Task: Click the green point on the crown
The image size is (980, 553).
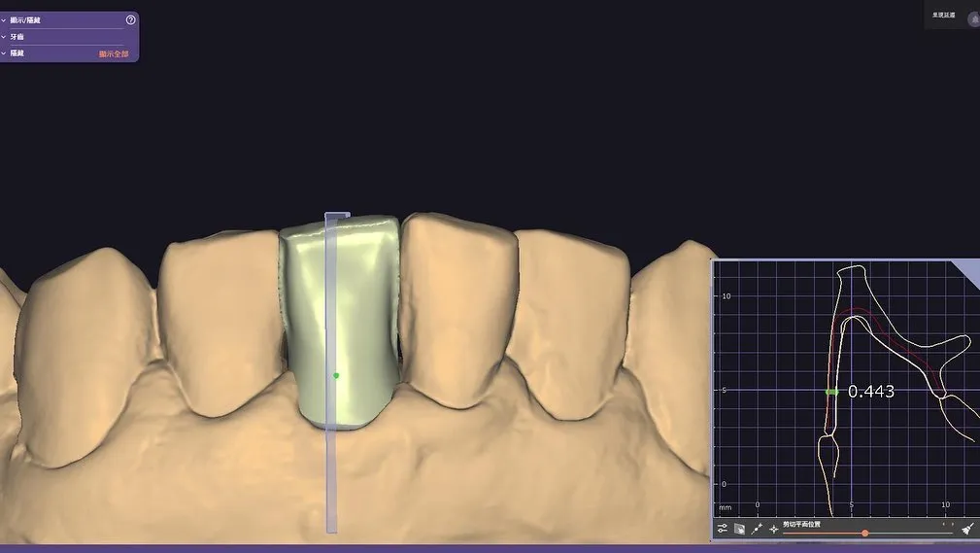Action: pyautogui.click(x=336, y=375)
